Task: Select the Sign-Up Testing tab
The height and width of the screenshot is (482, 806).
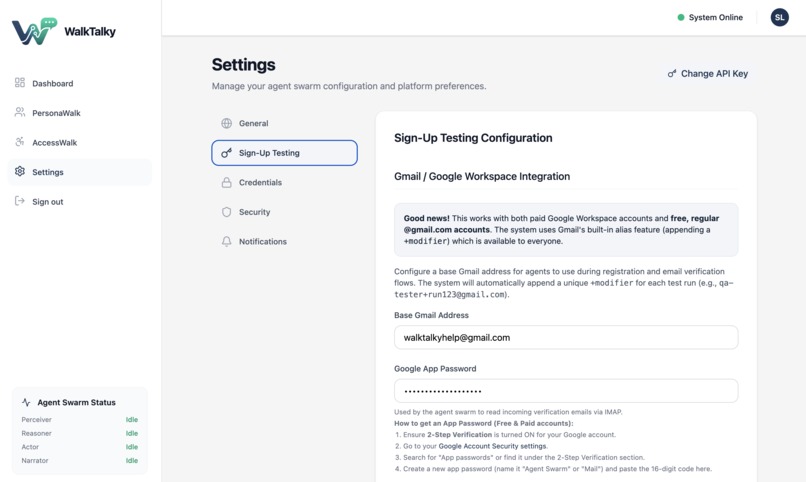Action: pos(284,153)
